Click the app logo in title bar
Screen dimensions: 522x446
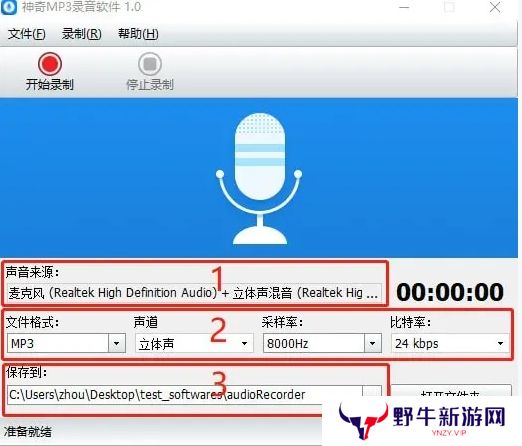point(9,7)
